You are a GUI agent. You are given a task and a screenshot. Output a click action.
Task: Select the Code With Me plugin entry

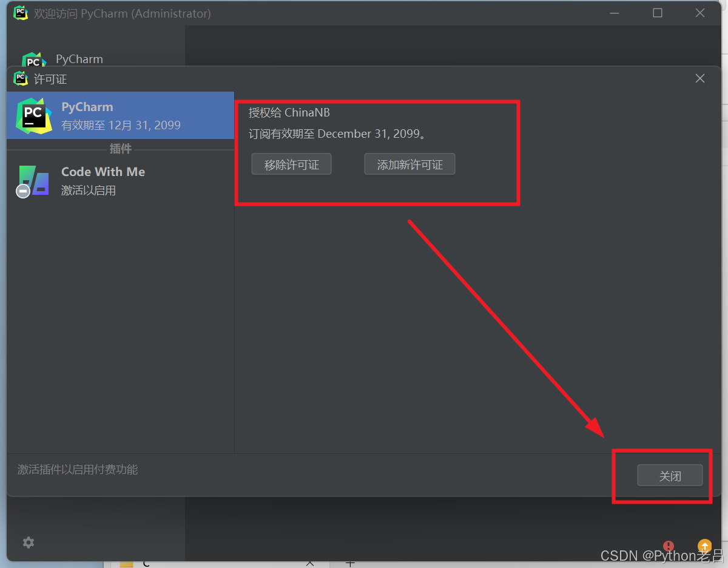(120, 181)
